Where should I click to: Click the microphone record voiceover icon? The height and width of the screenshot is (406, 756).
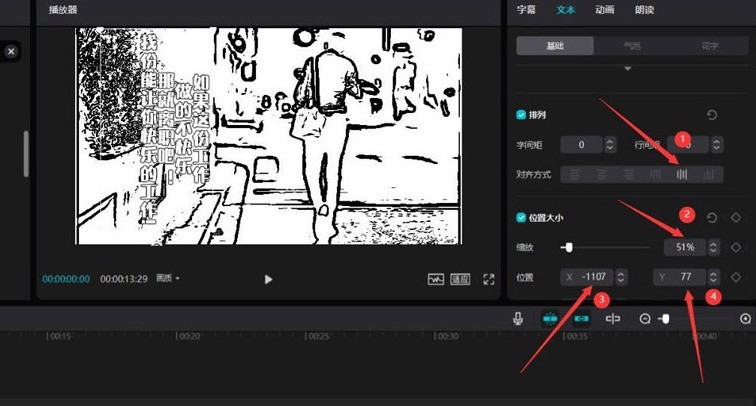click(518, 318)
